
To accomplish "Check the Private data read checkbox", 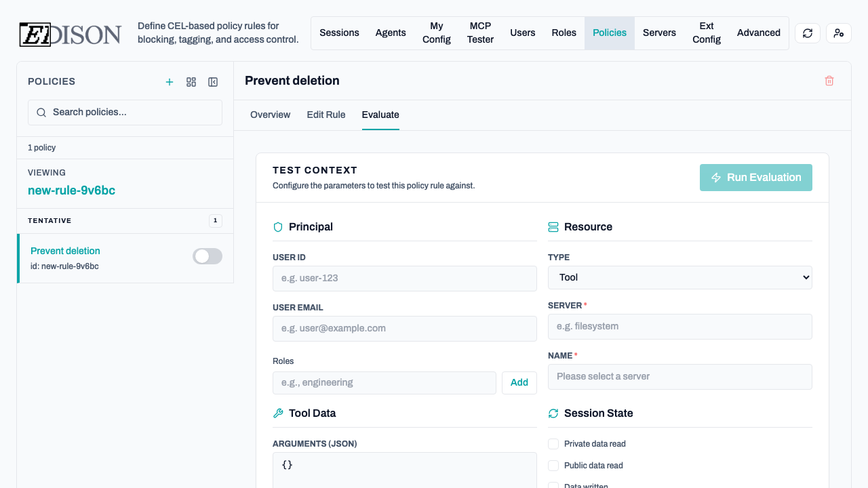I will 553,444.
